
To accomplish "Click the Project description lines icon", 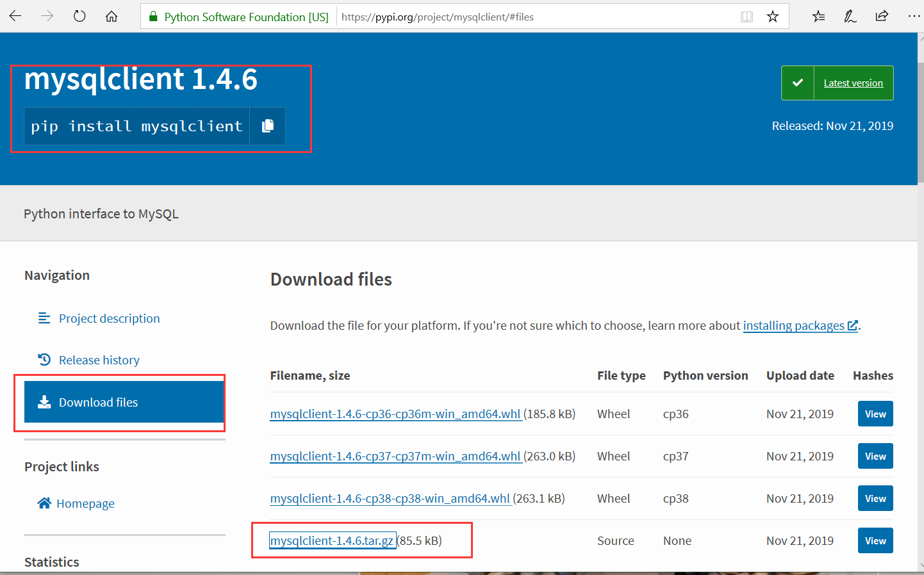I will (44, 318).
